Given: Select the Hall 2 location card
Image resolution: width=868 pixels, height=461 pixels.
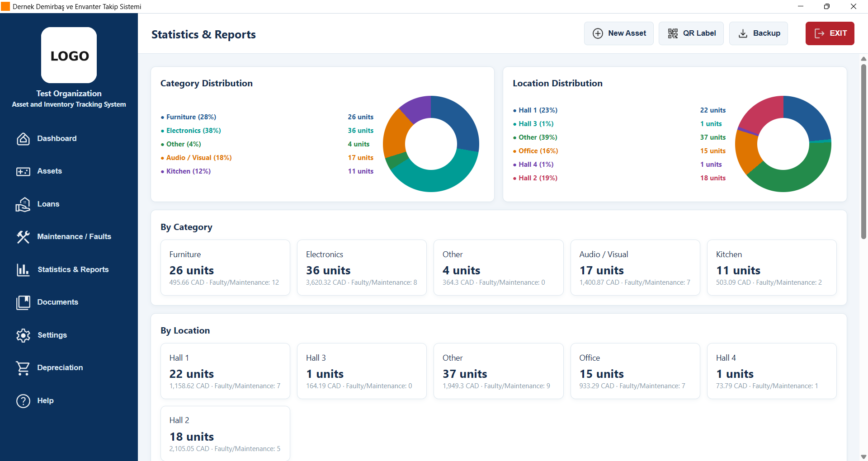Looking at the screenshot, I should coord(225,433).
